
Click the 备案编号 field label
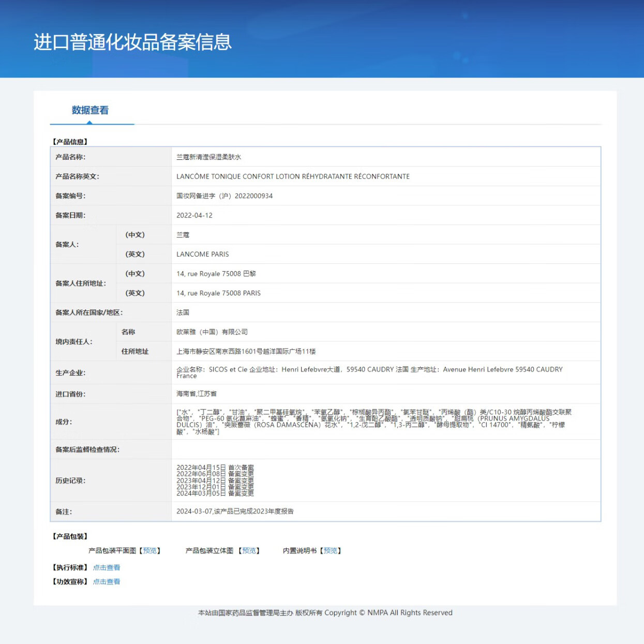pos(70,196)
